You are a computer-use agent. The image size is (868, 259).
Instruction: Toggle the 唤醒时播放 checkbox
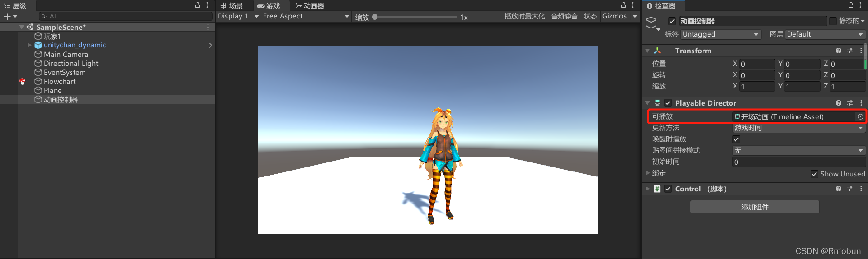coord(736,139)
